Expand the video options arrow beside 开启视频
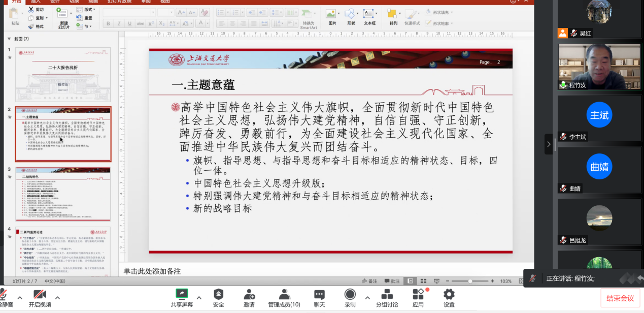Viewport: 644px width, 313px height. pos(57,298)
